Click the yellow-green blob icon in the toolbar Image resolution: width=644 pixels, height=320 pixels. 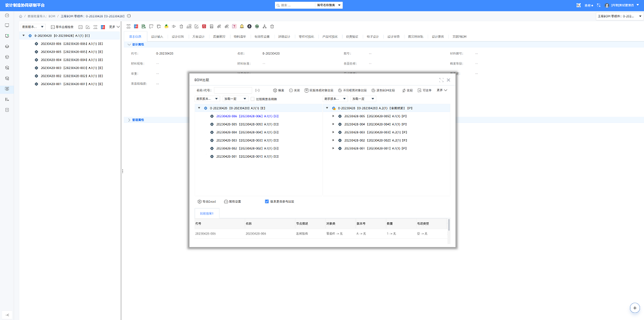tap(166, 26)
